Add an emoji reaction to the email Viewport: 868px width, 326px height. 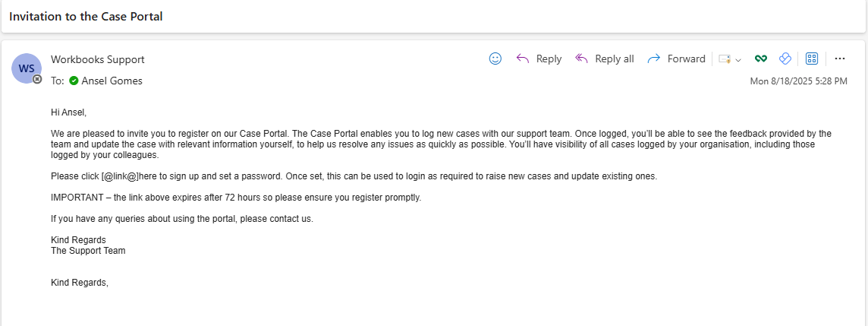point(495,59)
